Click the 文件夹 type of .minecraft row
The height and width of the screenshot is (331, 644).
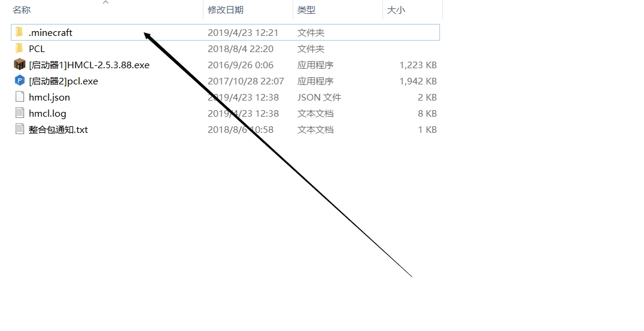coord(311,32)
